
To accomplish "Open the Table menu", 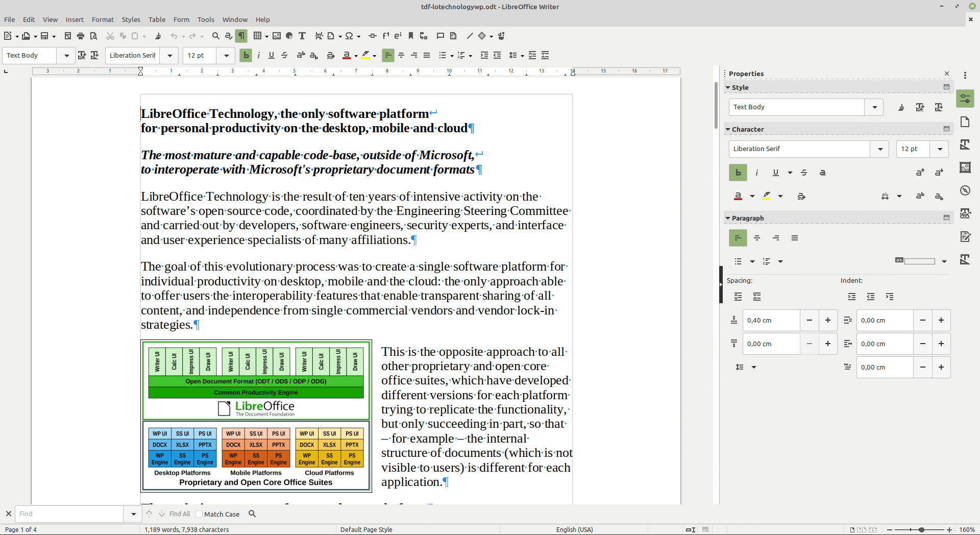I will click(157, 19).
